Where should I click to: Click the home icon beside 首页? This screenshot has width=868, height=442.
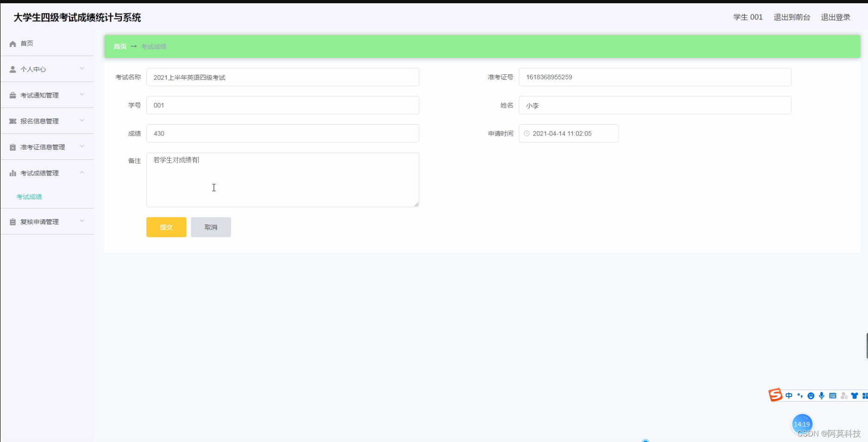coord(13,43)
